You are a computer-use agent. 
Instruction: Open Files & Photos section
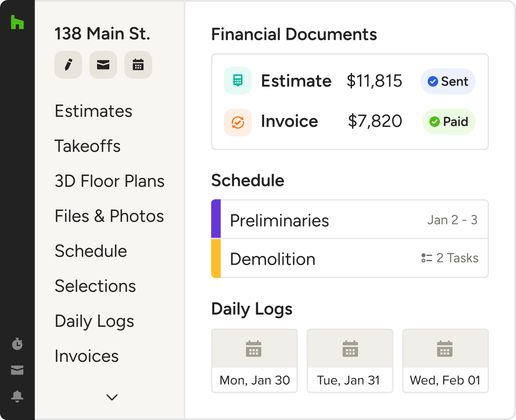pos(109,216)
